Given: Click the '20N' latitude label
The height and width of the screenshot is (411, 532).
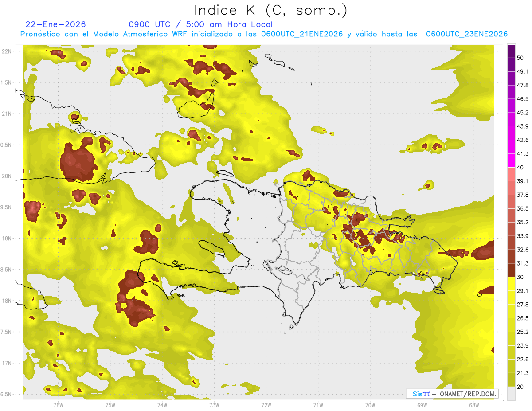Looking at the screenshot, I should (6, 176).
